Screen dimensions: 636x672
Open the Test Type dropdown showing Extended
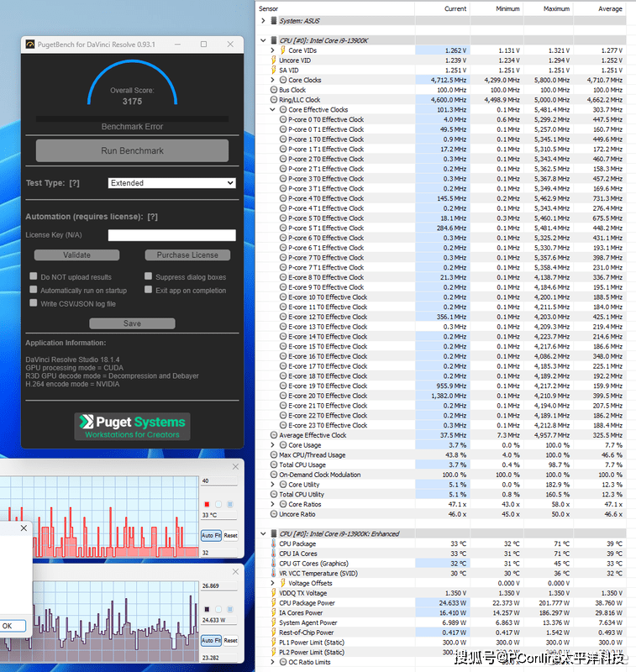tap(171, 183)
